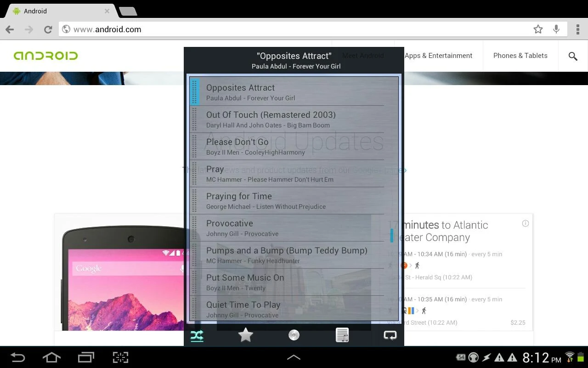The image size is (588, 368).
Task: Start voice search with microphone icon
Action: [556, 29]
